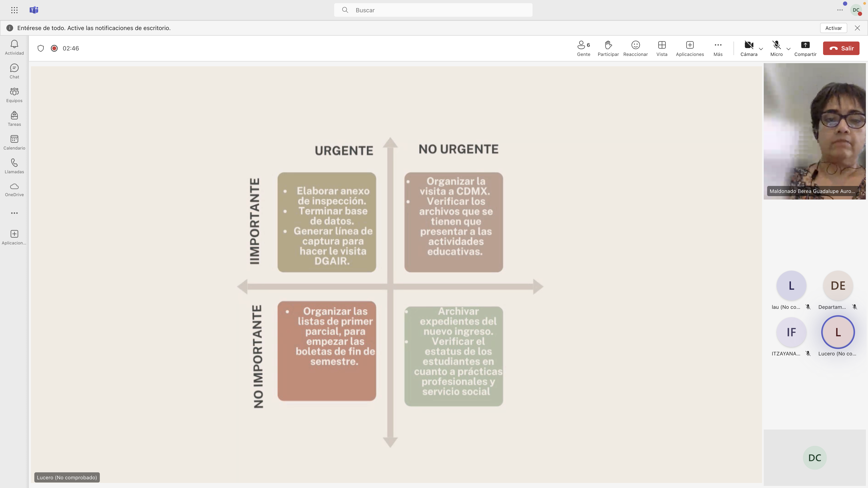Select the lau participant avatar
This screenshot has width=868, height=488.
tap(791, 286)
